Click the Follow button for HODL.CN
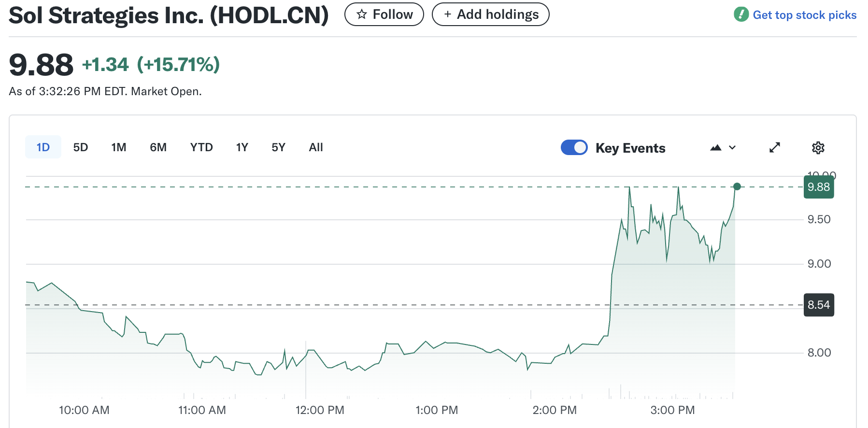868x428 pixels. (384, 14)
